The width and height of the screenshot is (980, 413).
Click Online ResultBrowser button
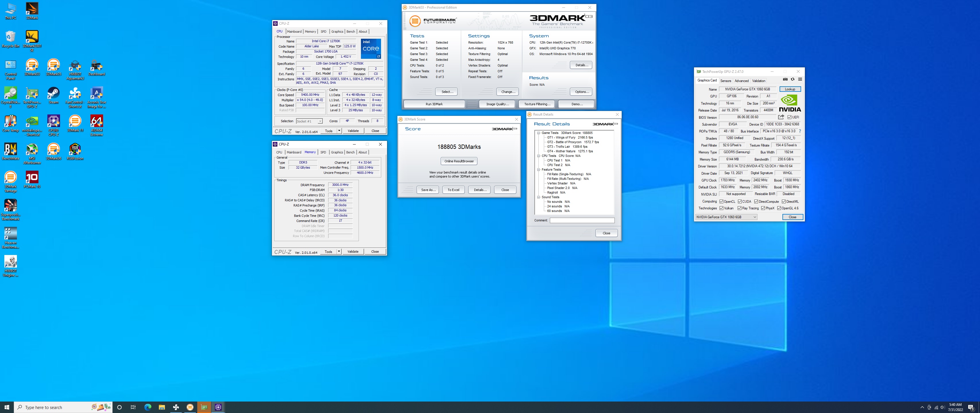pyautogui.click(x=459, y=161)
